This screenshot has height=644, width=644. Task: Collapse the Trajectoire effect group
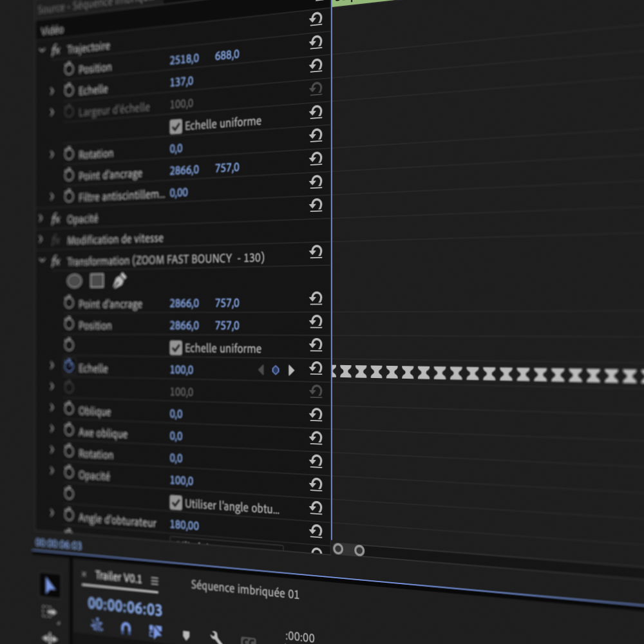tap(43, 50)
